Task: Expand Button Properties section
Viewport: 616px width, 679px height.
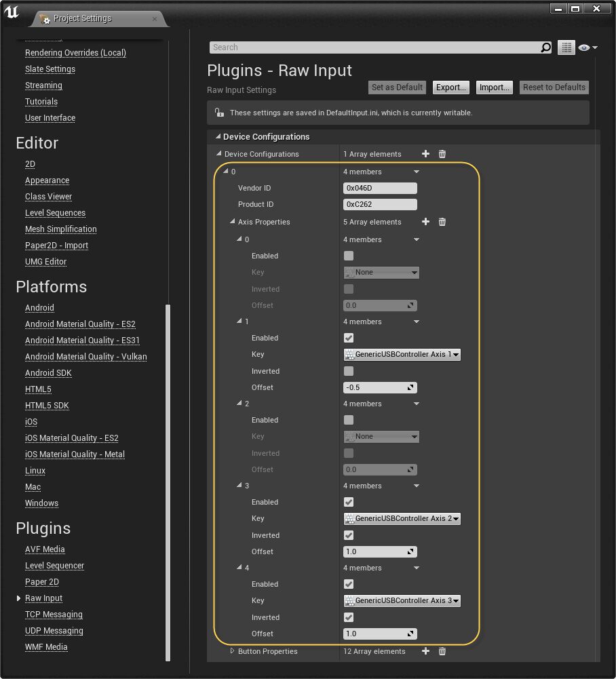Action: [x=232, y=651]
